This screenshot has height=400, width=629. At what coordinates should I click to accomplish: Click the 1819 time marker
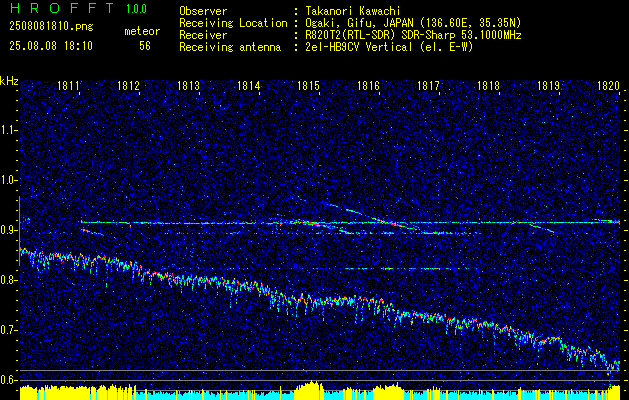pos(548,85)
